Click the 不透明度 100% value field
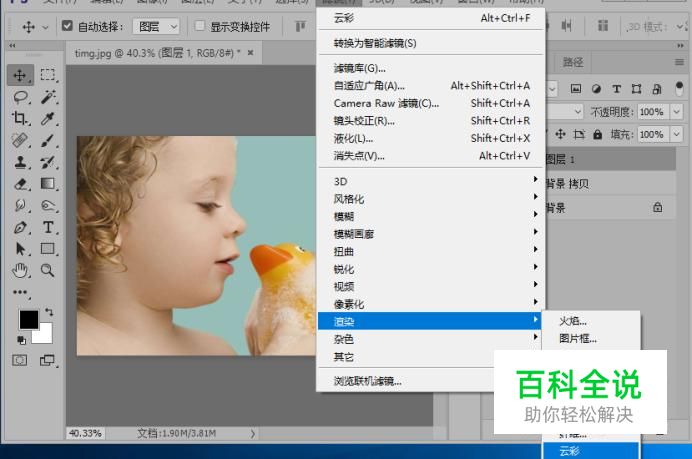The image size is (692, 459). (x=653, y=112)
